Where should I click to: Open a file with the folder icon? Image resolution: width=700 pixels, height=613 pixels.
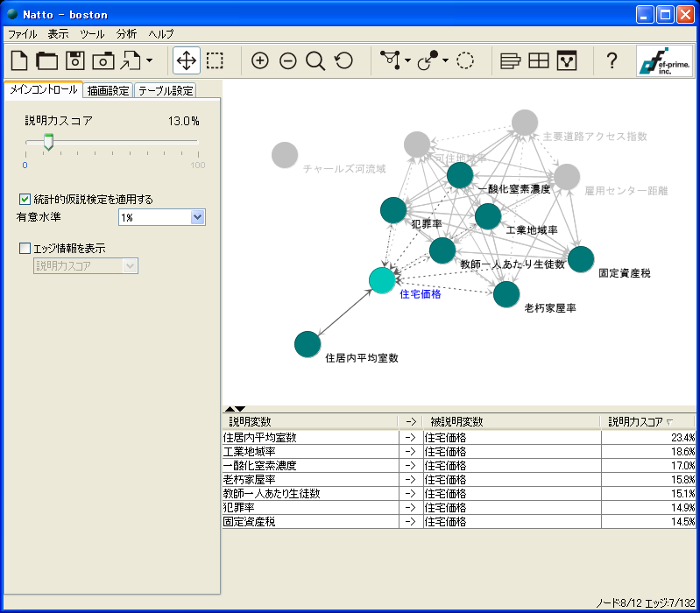point(46,60)
